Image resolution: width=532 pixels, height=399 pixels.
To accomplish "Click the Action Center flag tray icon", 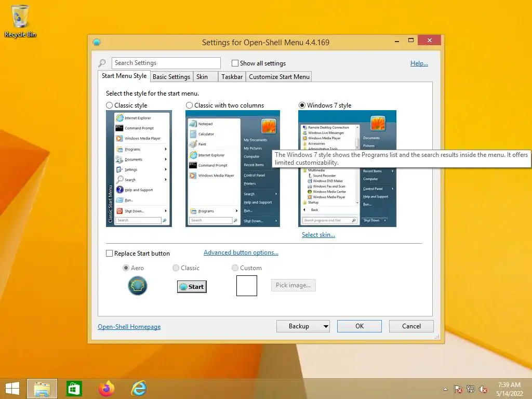I will tap(458, 389).
